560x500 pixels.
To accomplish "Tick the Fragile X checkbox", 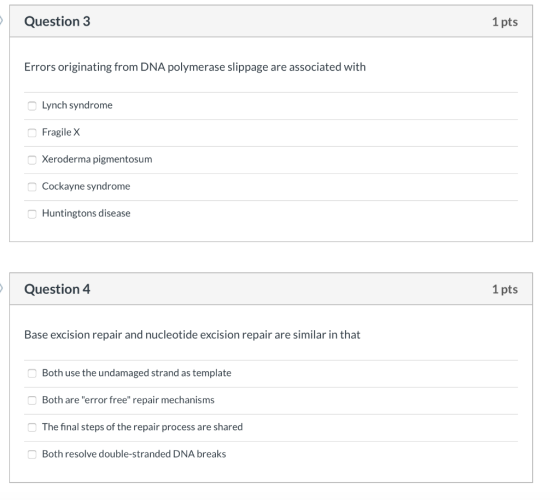I will [32, 133].
